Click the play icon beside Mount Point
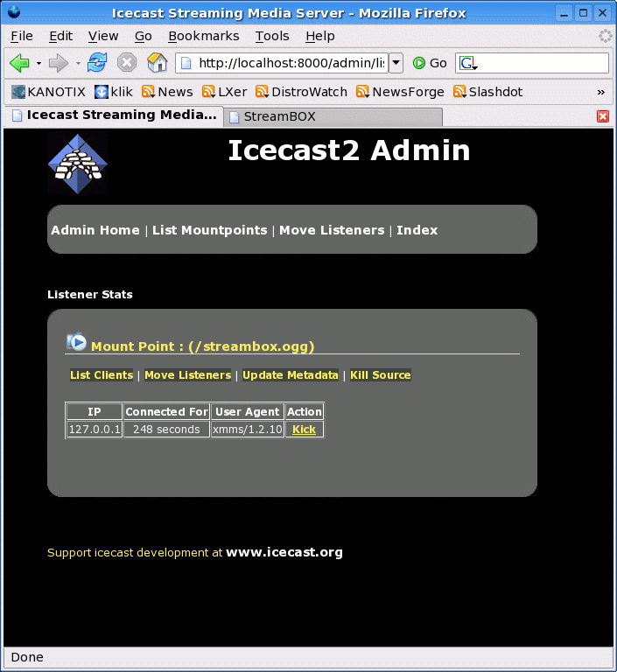Screen dimensions: 617x672 (76, 342)
